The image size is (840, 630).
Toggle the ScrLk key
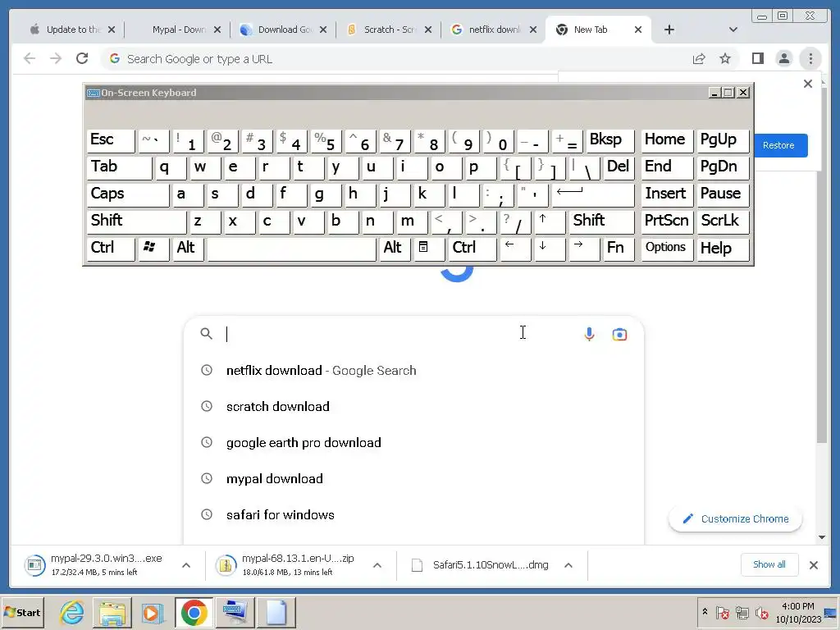(722, 221)
